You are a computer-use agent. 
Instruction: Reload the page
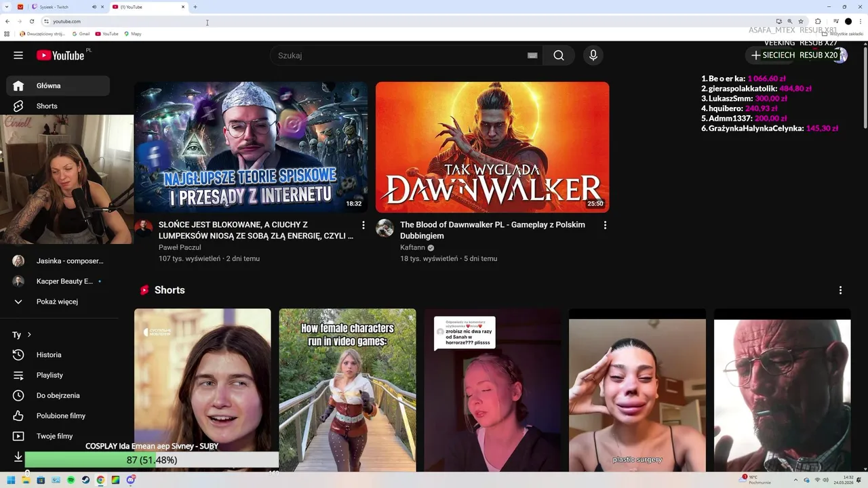(32, 21)
